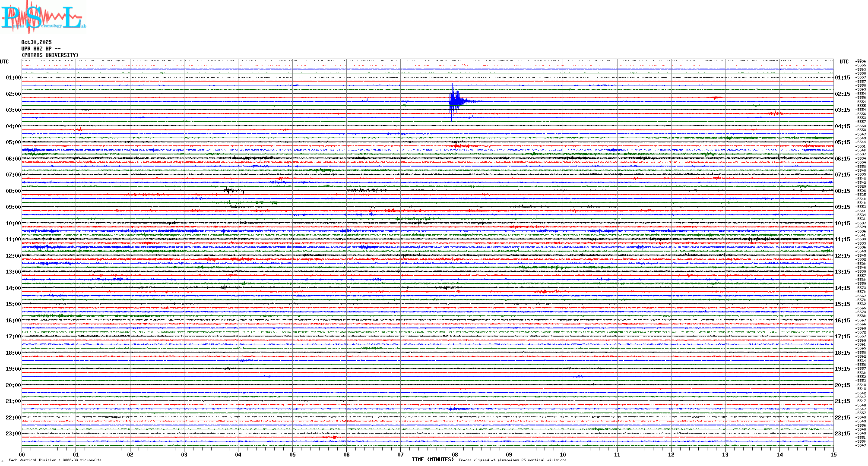Click the 02:00 hour label on left
Viewport: 868px width, 466px height.
pos(13,94)
